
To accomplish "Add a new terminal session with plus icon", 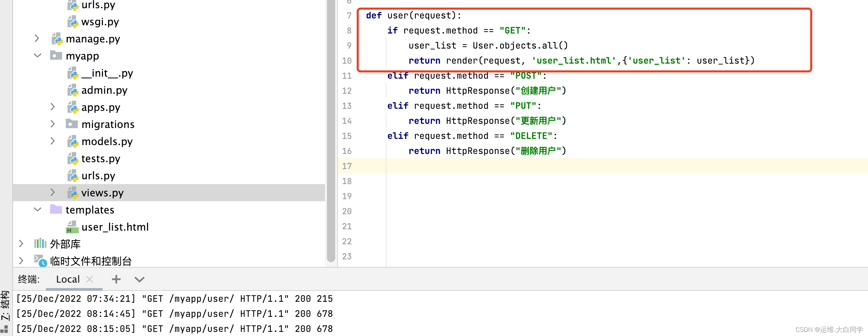I will point(116,279).
